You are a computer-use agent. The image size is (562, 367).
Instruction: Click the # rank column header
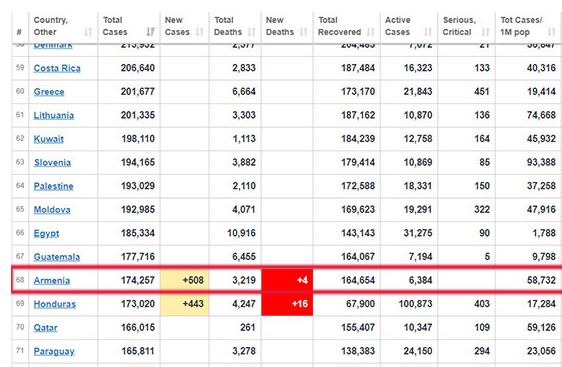click(x=20, y=32)
